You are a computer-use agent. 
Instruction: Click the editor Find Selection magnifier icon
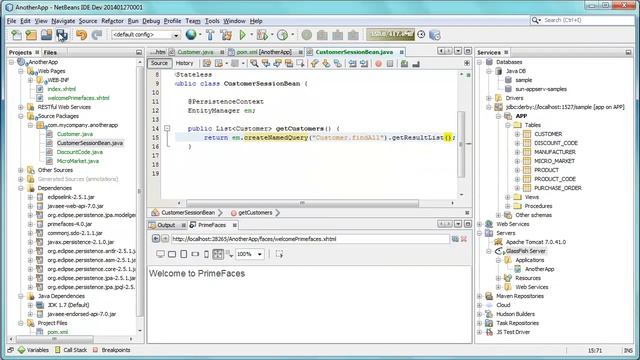coord(254,63)
